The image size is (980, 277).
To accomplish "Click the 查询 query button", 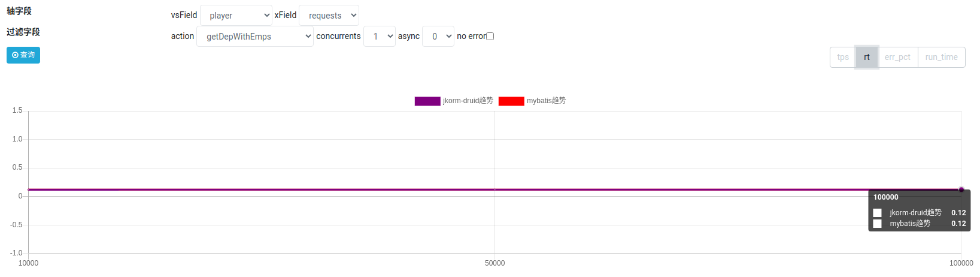I will pyautogui.click(x=23, y=55).
